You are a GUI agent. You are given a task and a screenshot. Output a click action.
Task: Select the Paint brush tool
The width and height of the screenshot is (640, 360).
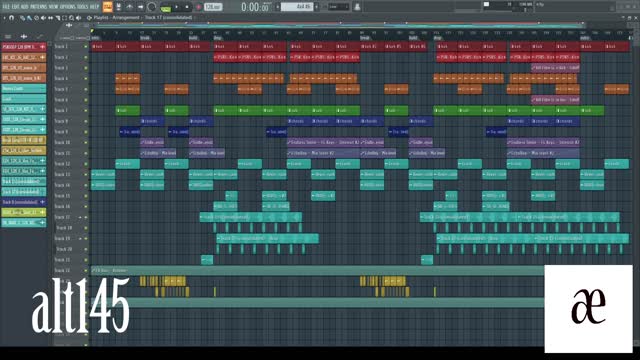pyautogui.click(x=29, y=18)
